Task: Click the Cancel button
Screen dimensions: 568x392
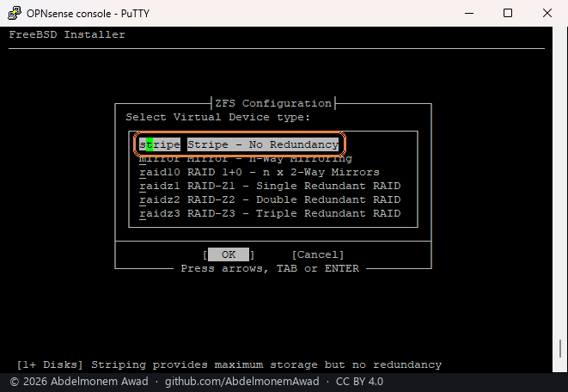Action: (318, 254)
